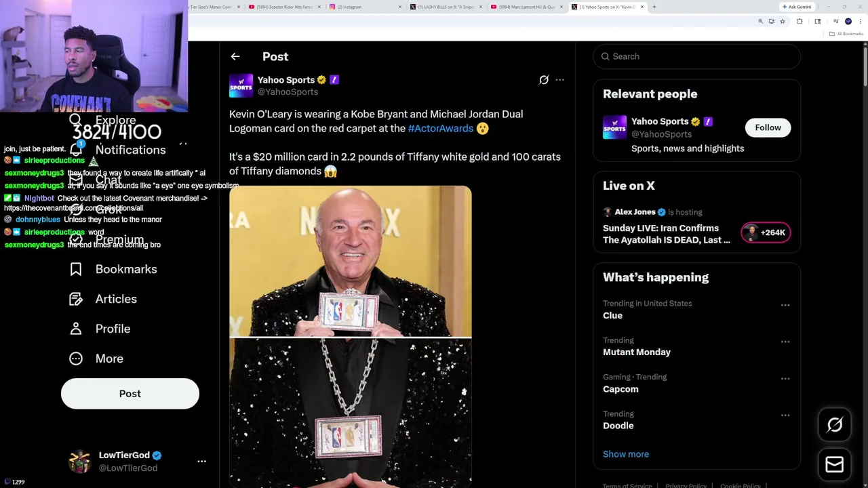868x488 pixels.
Task: Open a new browser tab
Action: [654, 7]
